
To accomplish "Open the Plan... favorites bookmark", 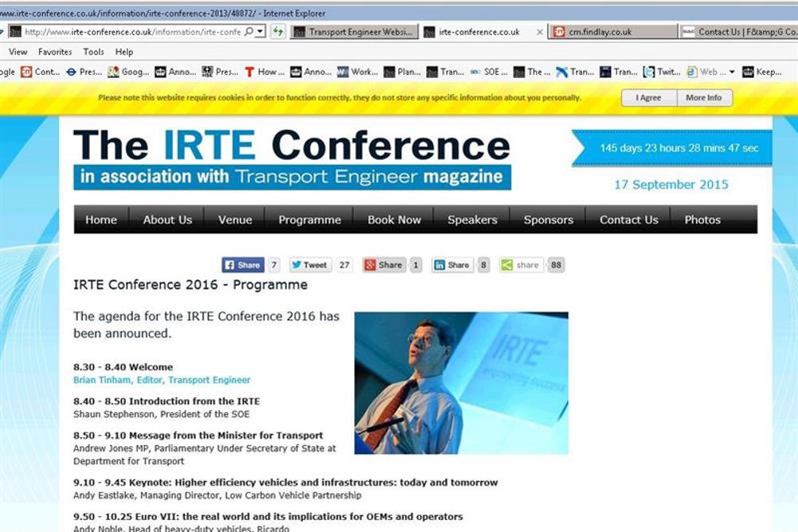I will pyautogui.click(x=402, y=72).
